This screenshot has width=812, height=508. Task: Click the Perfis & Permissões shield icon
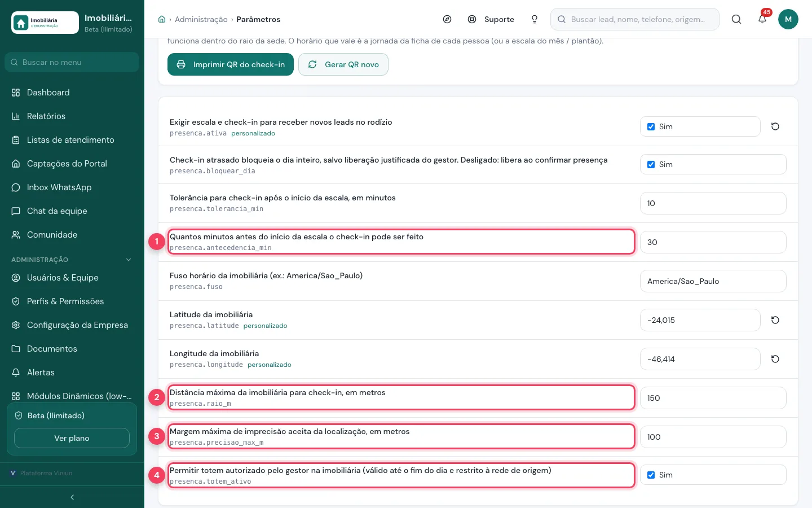pyautogui.click(x=16, y=301)
